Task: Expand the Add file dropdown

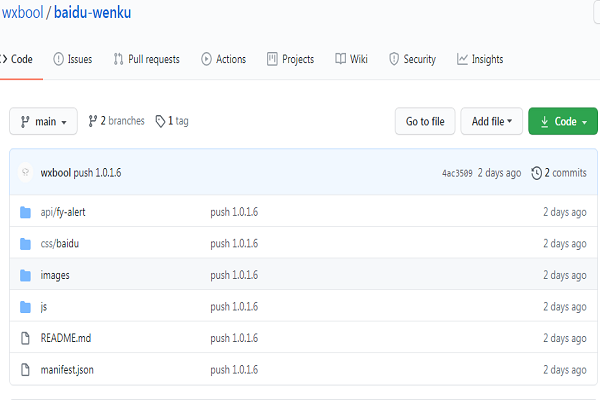Action: [491, 121]
